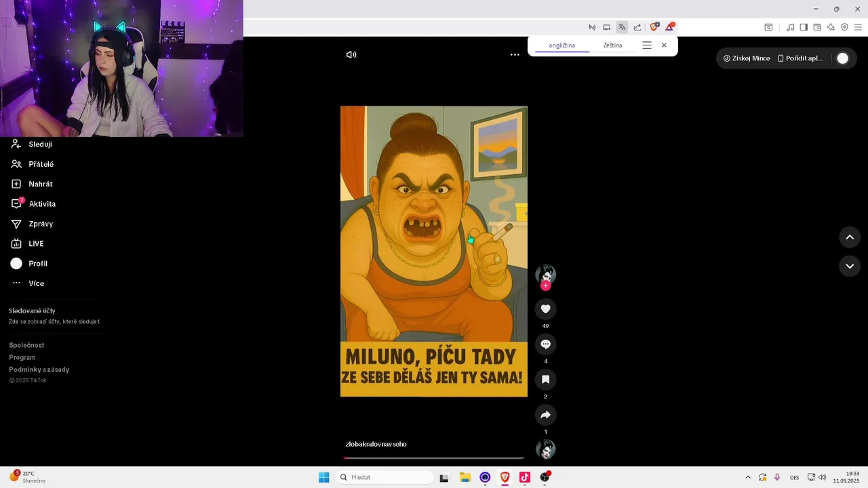
Task: Open Brave browser on taskbar
Action: [x=505, y=477]
